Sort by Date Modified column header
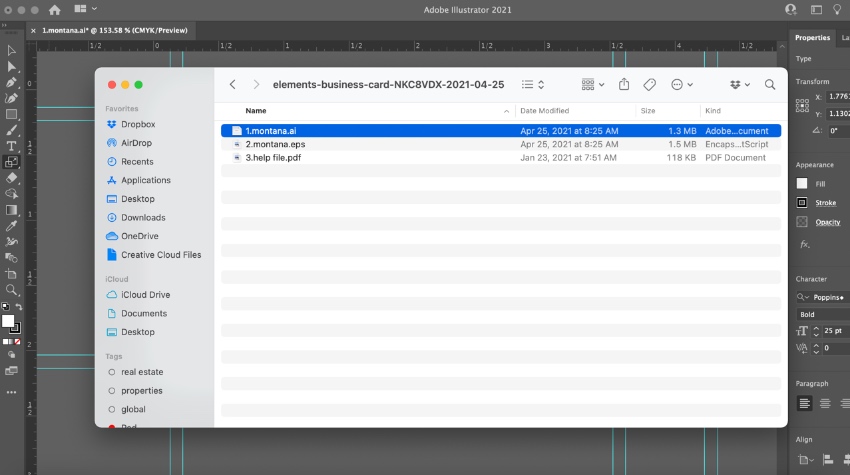This screenshot has width=850, height=475. pyautogui.click(x=544, y=111)
